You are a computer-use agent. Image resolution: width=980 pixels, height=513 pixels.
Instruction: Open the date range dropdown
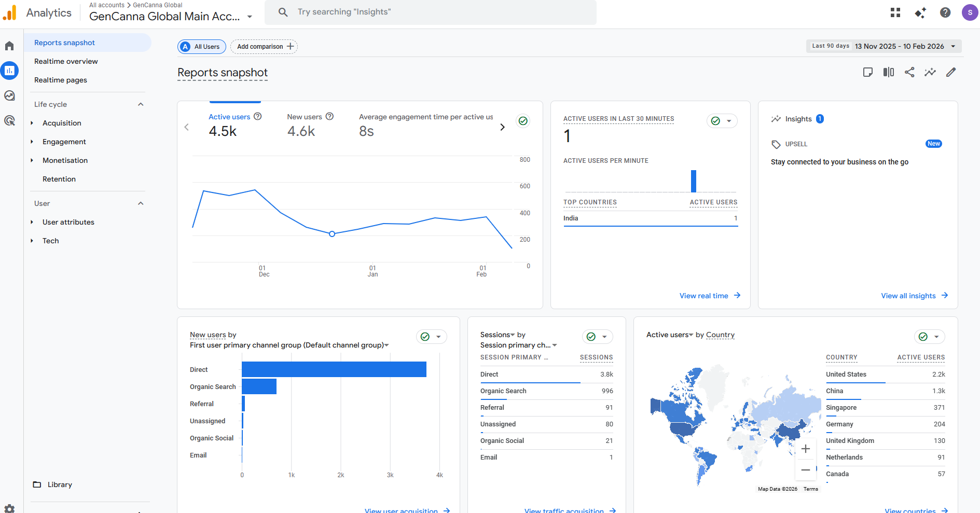(884, 46)
